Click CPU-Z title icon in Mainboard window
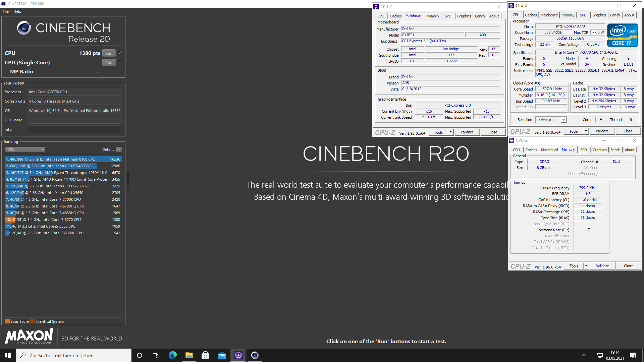The image size is (644, 362). point(376,6)
